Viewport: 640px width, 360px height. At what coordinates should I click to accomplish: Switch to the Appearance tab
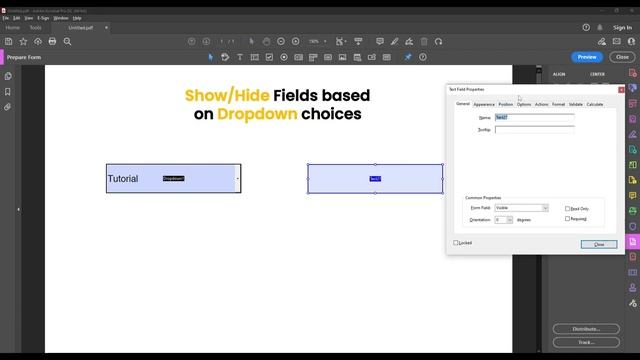click(484, 104)
